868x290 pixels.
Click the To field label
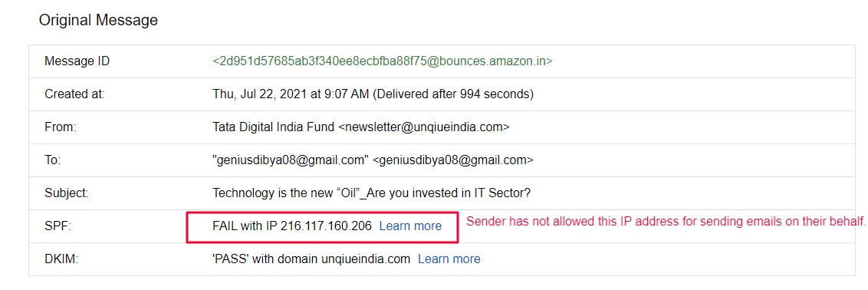point(53,160)
